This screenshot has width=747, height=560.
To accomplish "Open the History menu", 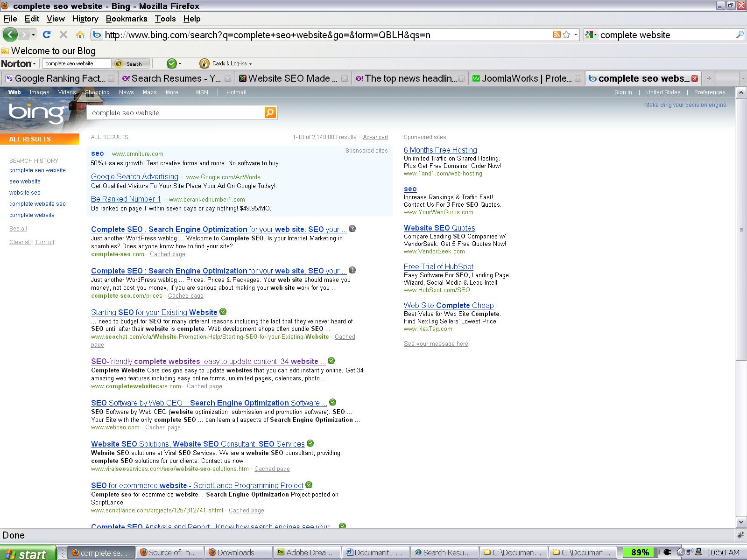I will pyautogui.click(x=85, y=19).
